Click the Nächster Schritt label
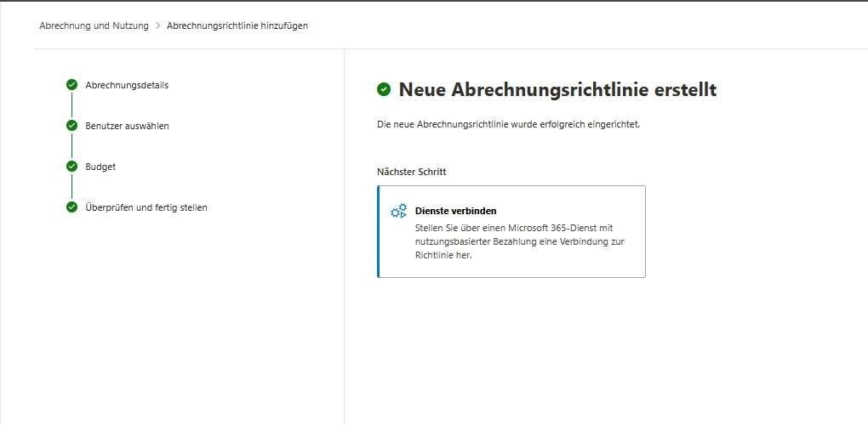This screenshot has height=425, width=868. [x=411, y=172]
